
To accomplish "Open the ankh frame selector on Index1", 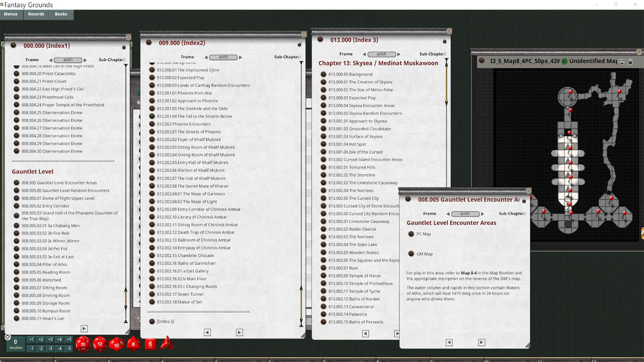I will (69, 59).
